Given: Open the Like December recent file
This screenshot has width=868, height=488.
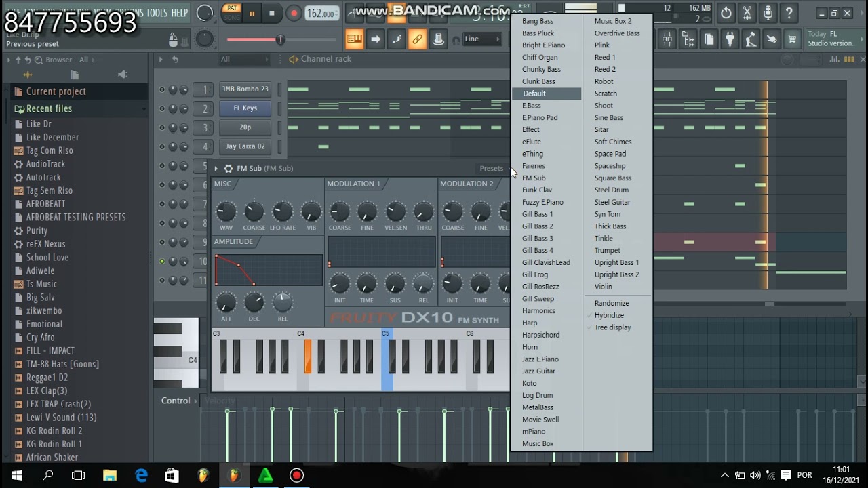Looking at the screenshot, I should tap(52, 137).
